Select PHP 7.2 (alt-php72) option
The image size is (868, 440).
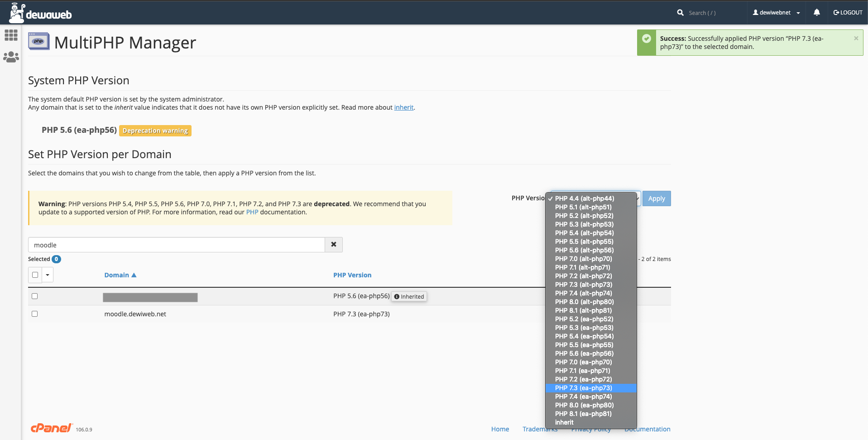tap(591, 276)
